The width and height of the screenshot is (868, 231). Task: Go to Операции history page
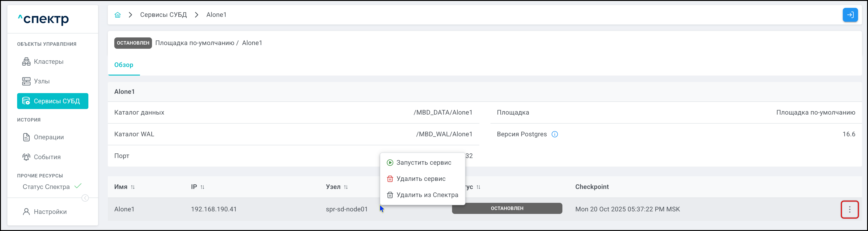[49, 137]
